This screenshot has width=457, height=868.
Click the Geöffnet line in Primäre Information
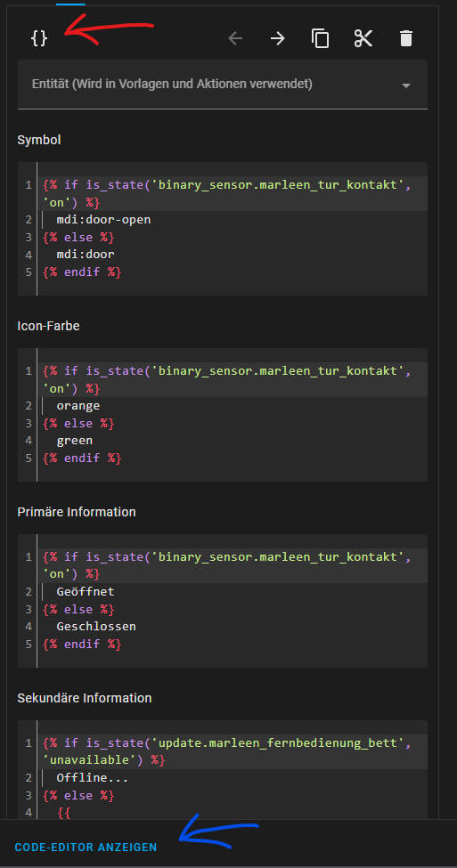coord(86,592)
